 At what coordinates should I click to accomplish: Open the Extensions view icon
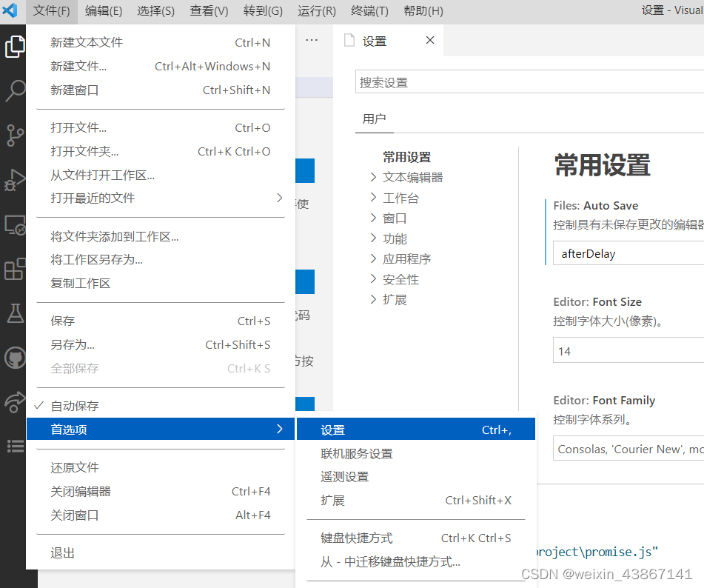tap(16, 269)
